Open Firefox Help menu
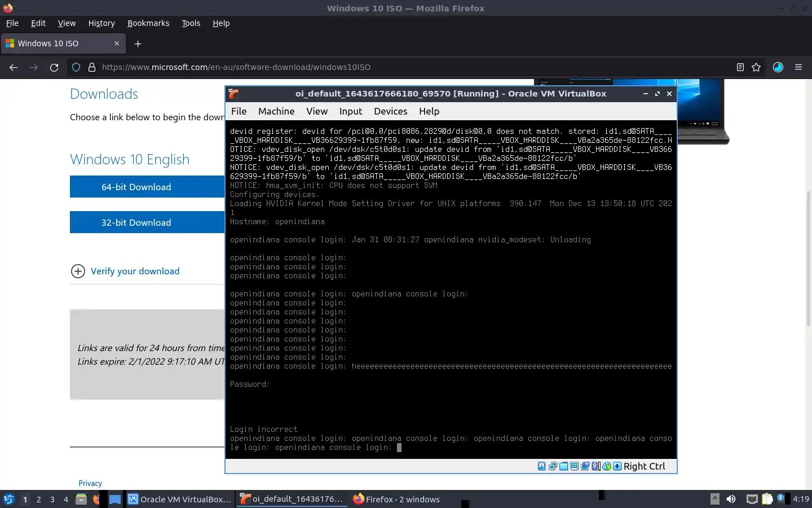The width and height of the screenshot is (812, 508). point(221,23)
